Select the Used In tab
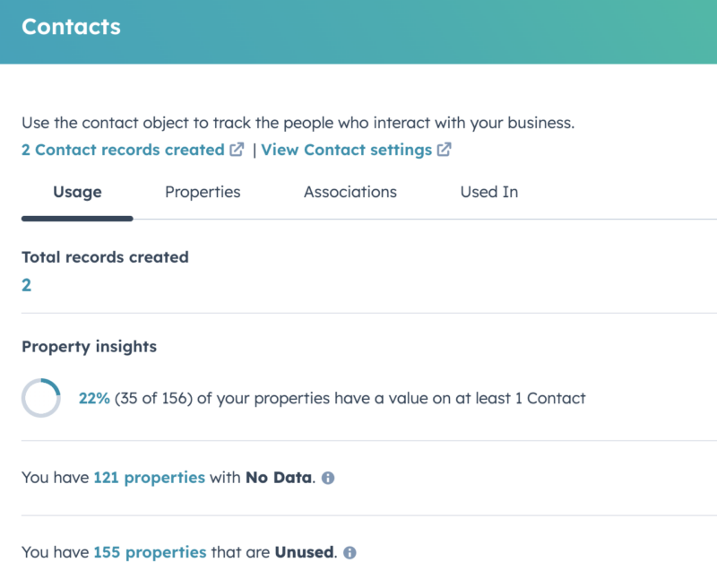This screenshot has width=717, height=588. point(488,192)
